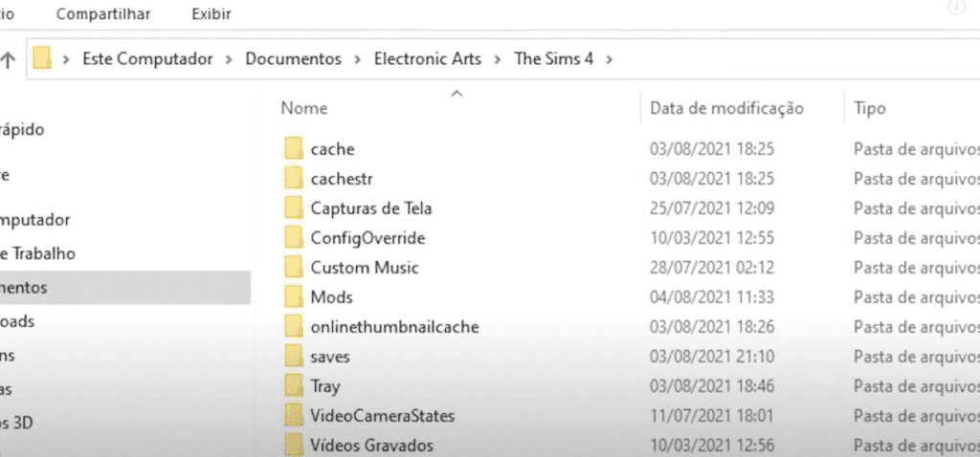This screenshot has width=980, height=457.
Task: Click the Mods folder icon
Action: coord(293,296)
